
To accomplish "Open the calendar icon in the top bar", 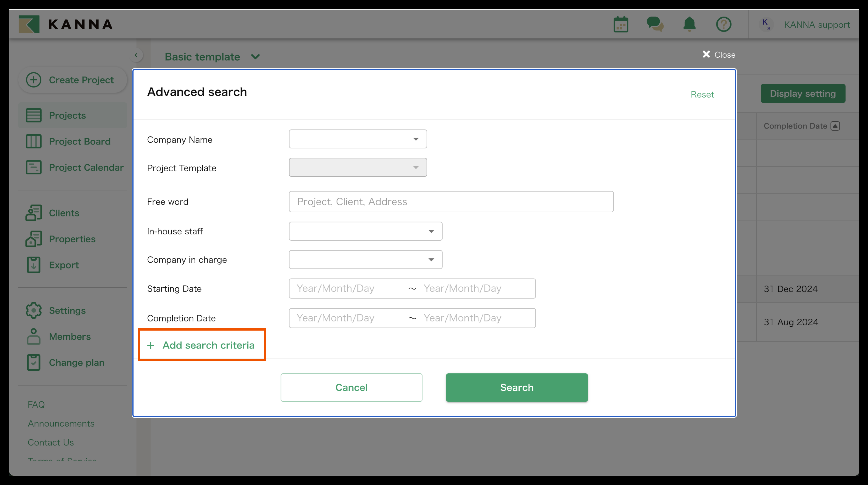I will (x=620, y=24).
